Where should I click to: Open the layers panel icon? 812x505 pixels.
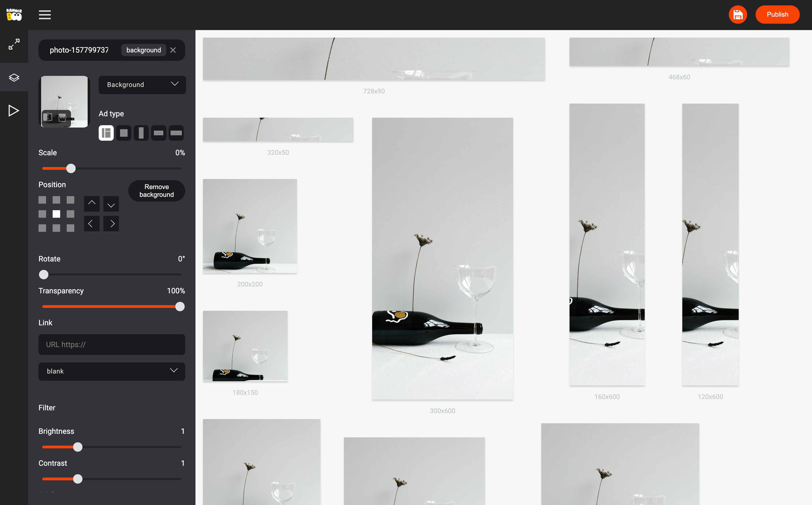14,78
